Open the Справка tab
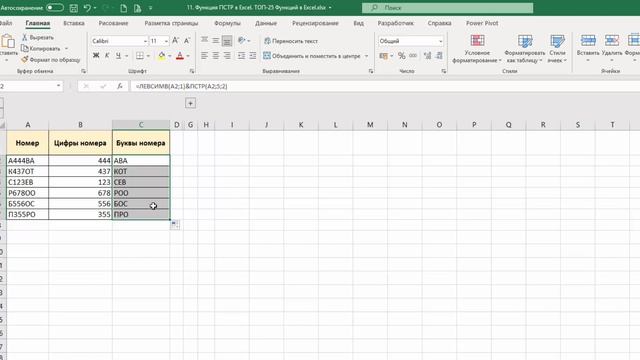Image resolution: width=640 pixels, height=360 pixels. (440, 23)
